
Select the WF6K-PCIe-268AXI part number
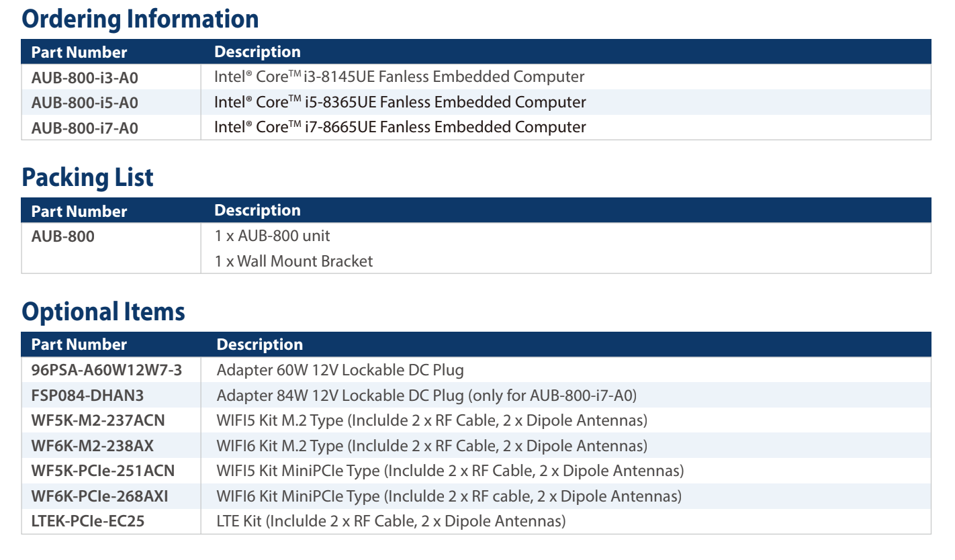[99, 496]
